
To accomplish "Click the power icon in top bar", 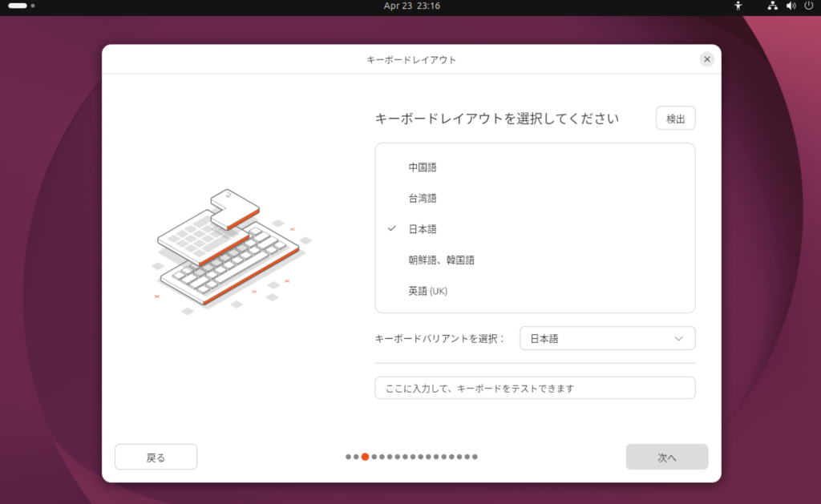I will 808,6.
